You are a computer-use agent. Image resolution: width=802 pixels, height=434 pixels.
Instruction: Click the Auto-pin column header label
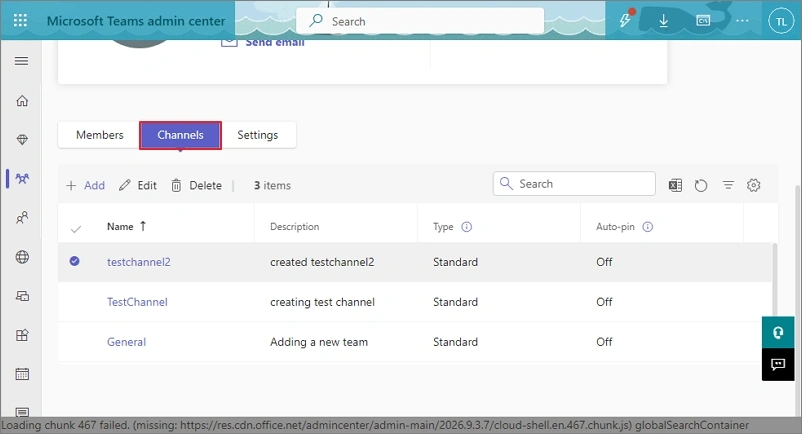(615, 226)
